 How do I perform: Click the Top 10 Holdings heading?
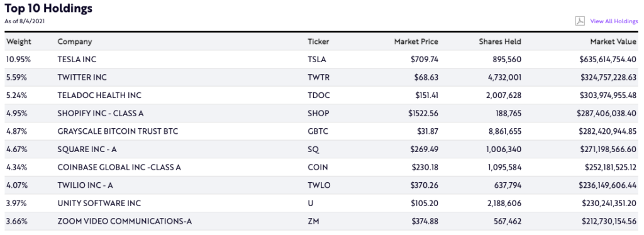(48, 8)
